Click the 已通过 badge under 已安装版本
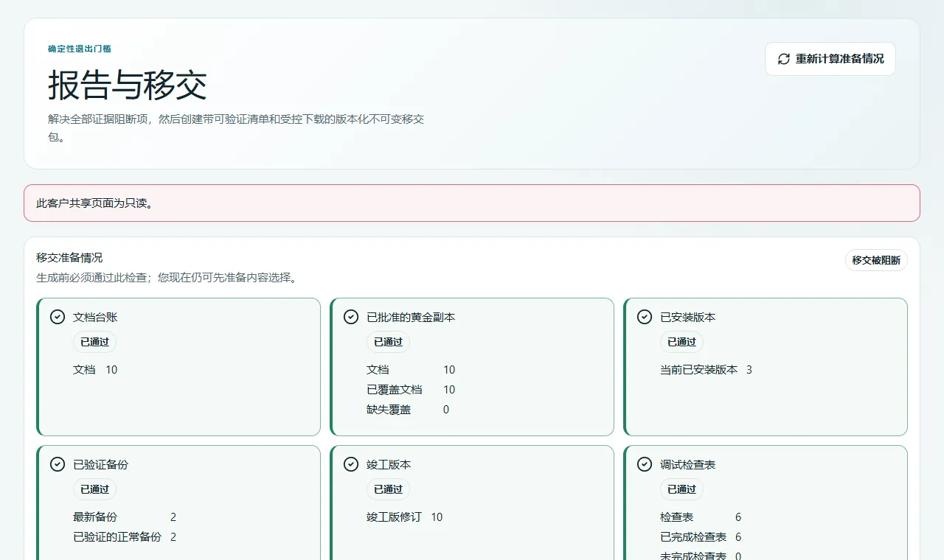Screen dimensions: 944x560 point(681,342)
